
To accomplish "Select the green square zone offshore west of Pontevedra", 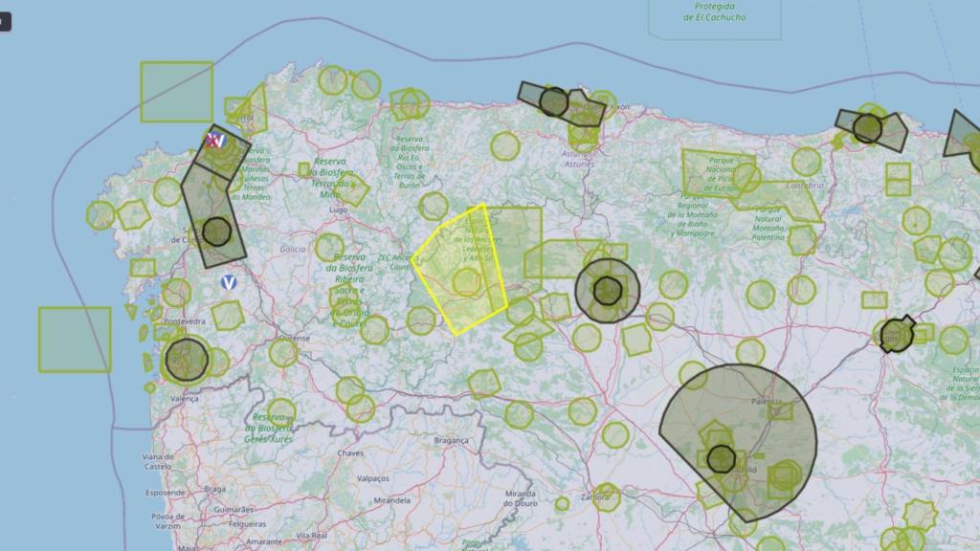I will coord(75,340).
